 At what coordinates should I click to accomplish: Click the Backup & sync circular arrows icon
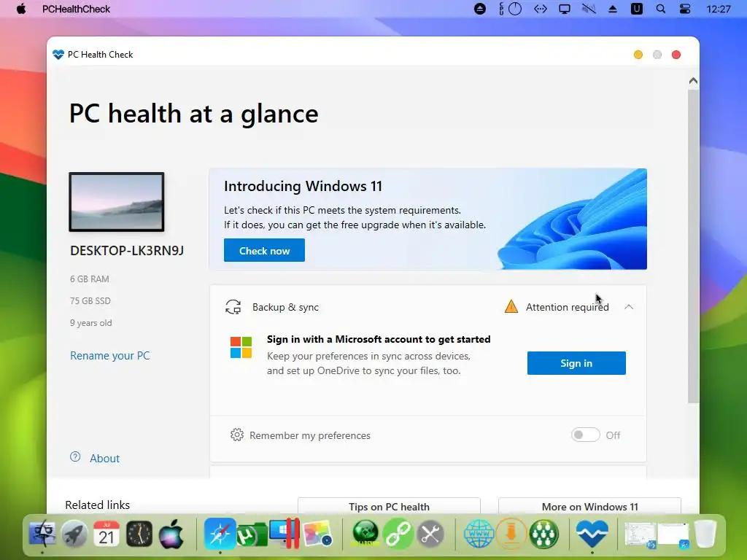[233, 307]
